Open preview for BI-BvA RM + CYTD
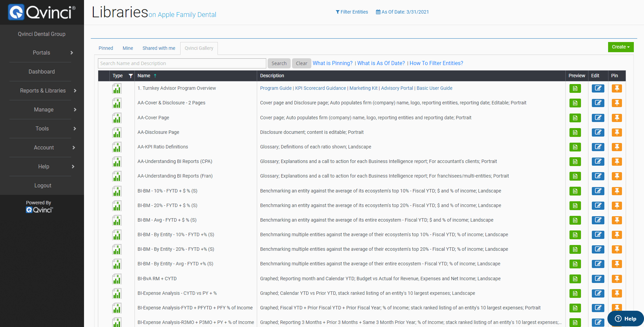The height and width of the screenshot is (327, 644). [x=575, y=279]
